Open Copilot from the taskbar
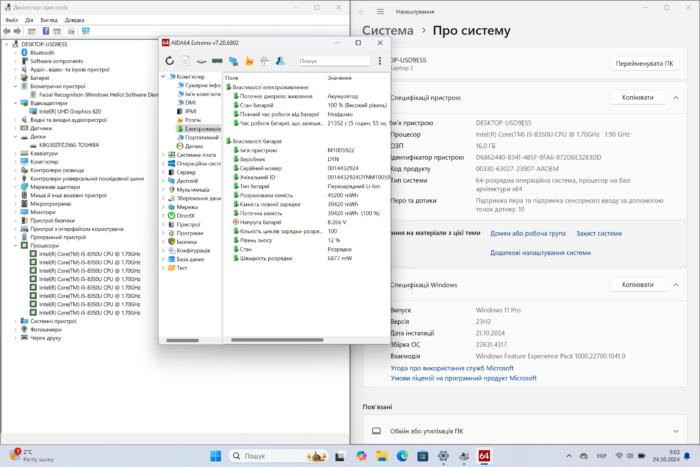 pyautogui.click(x=361, y=456)
